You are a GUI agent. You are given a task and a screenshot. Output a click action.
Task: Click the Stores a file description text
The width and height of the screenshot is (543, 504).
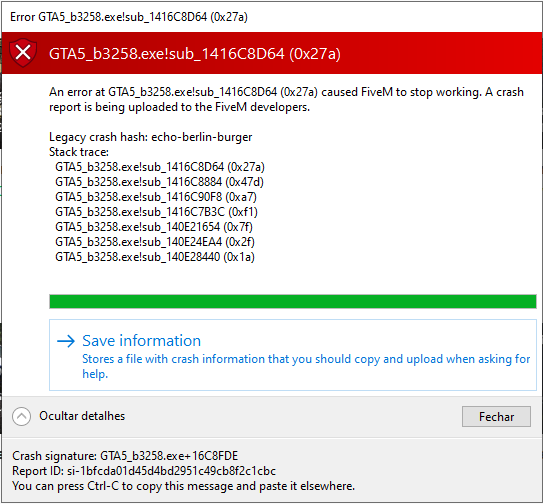[306, 366]
